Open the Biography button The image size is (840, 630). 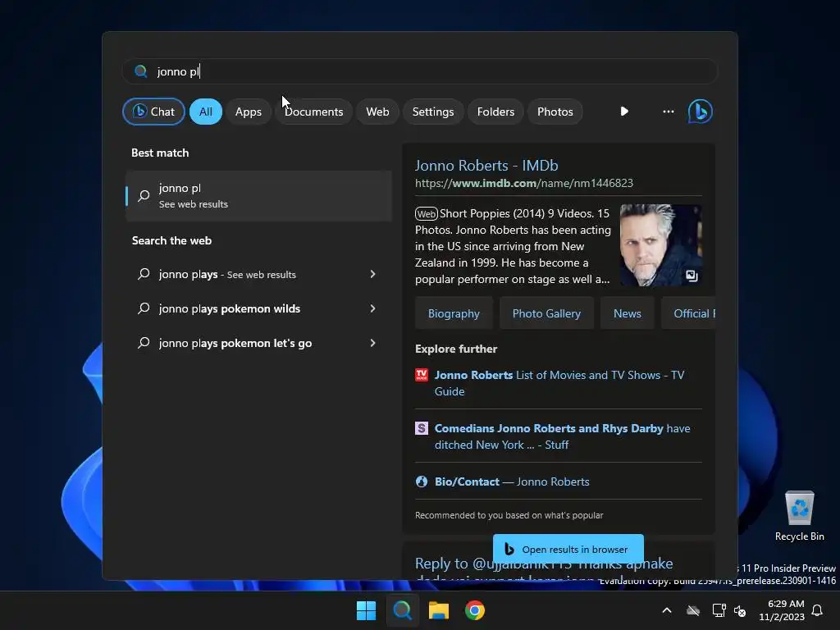[x=454, y=313]
